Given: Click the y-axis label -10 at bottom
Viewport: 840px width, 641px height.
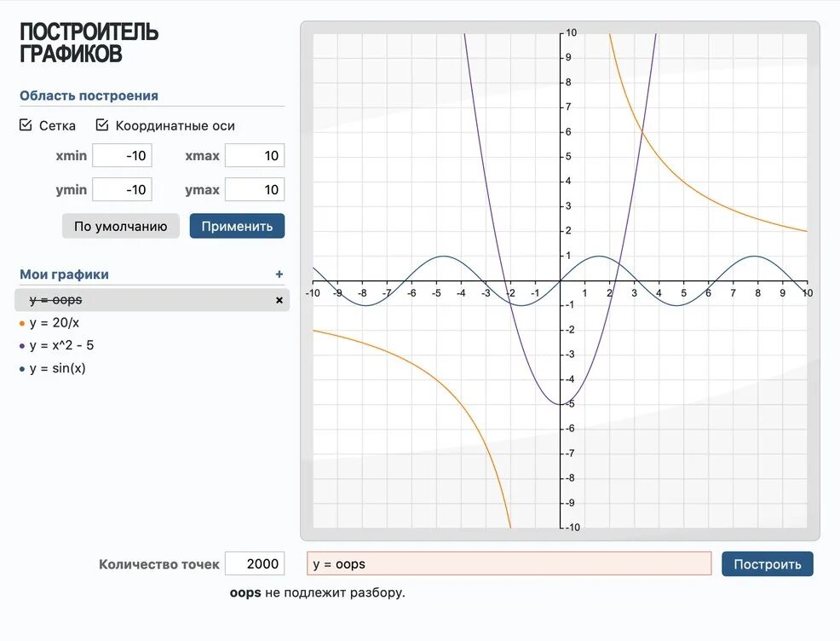Looking at the screenshot, I should [572, 528].
